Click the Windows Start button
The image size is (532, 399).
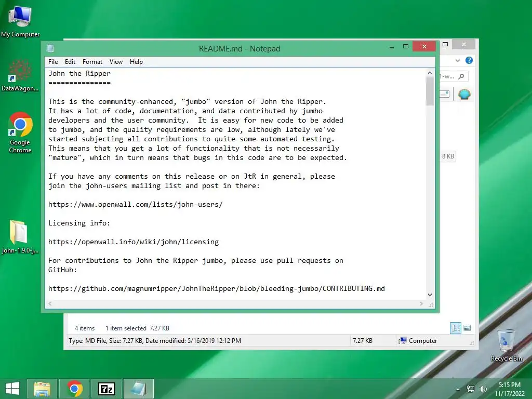(x=12, y=389)
